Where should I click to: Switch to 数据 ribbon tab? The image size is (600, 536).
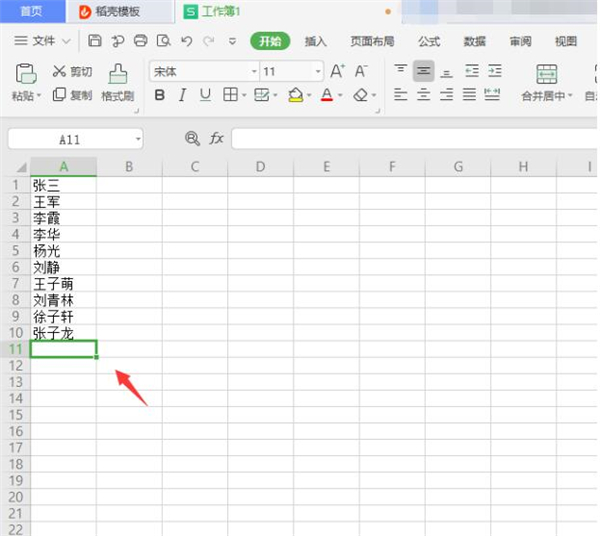coord(474,41)
